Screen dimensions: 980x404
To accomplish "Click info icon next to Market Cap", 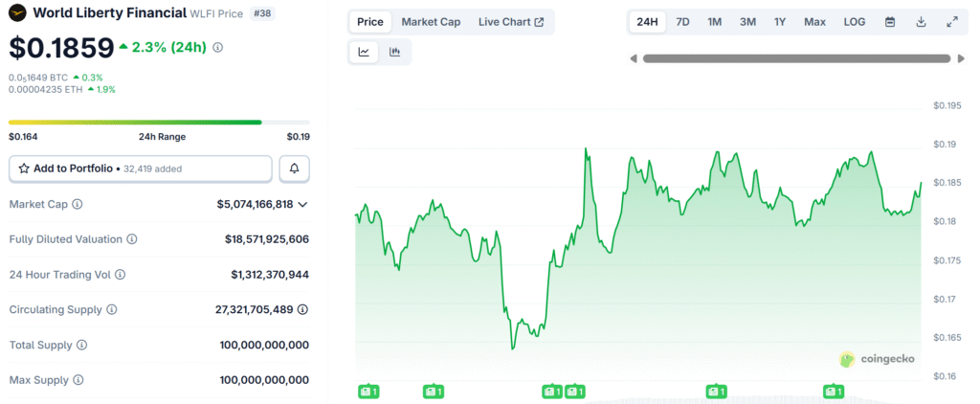I will pyautogui.click(x=78, y=204).
